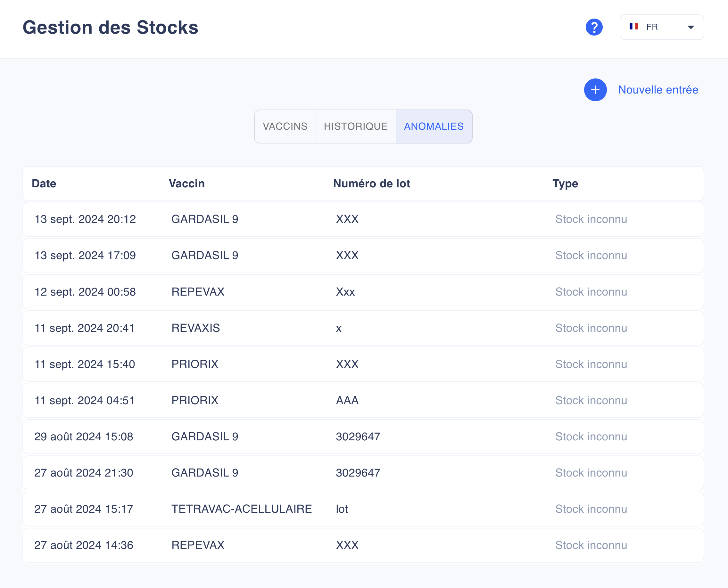Click the date 12 sept. 2024 00:58
The width and height of the screenshot is (728, 588).
tap(85, 292)
